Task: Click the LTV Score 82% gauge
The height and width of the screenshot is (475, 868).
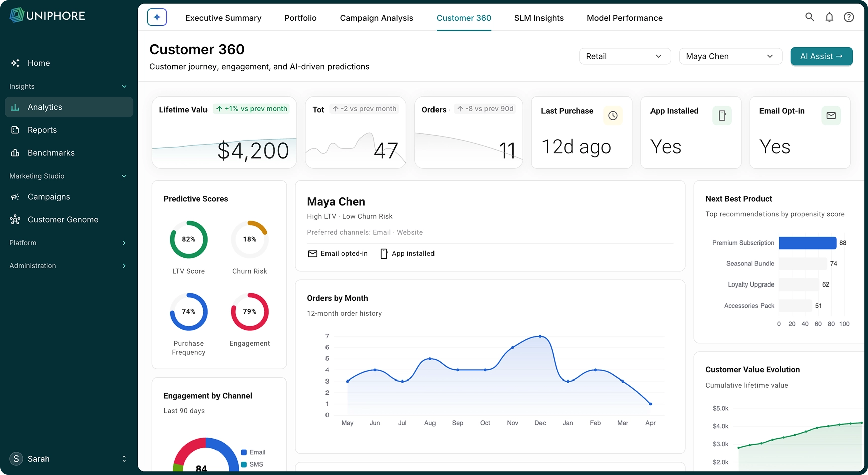Action: click(x=189, y=239)
